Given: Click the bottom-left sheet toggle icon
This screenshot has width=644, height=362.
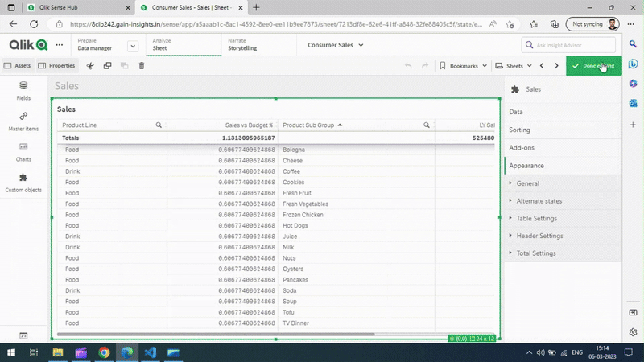Looking at the screenshot, I should (23, 335).
